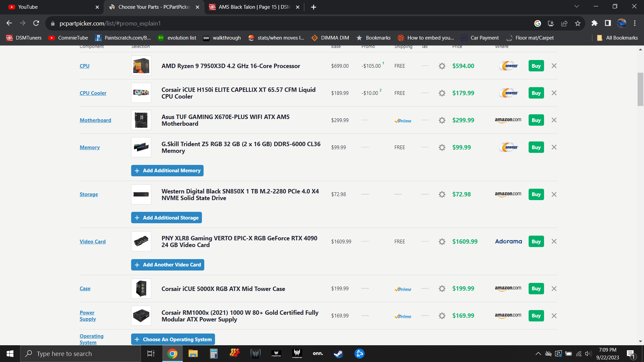Open settings gear for the Power Supply row
The height and width of the screenshot is (362, 644).
click(442, 316)
